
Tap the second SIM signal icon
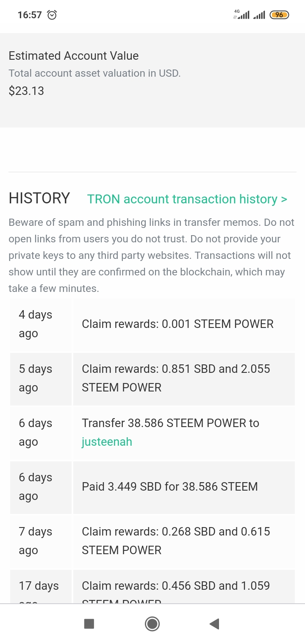(x=259, y=15)
